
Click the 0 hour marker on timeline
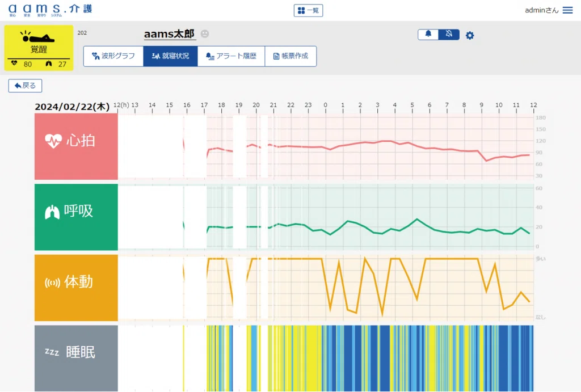(x=325, y=105)
